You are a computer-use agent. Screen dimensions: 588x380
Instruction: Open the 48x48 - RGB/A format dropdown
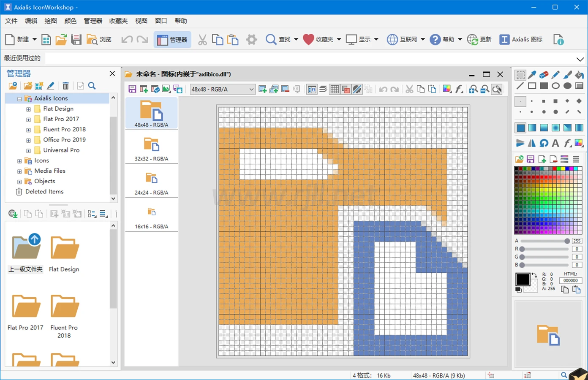(x=251, y=89)
